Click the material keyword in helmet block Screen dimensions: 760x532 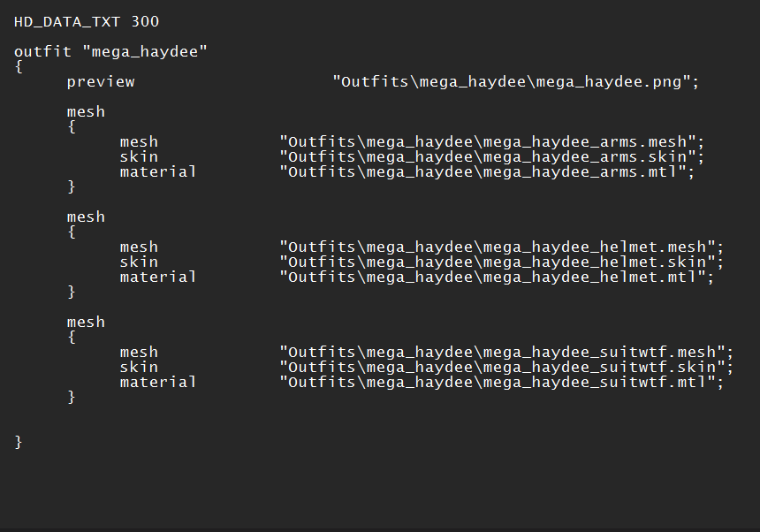(x=158, y=277)
